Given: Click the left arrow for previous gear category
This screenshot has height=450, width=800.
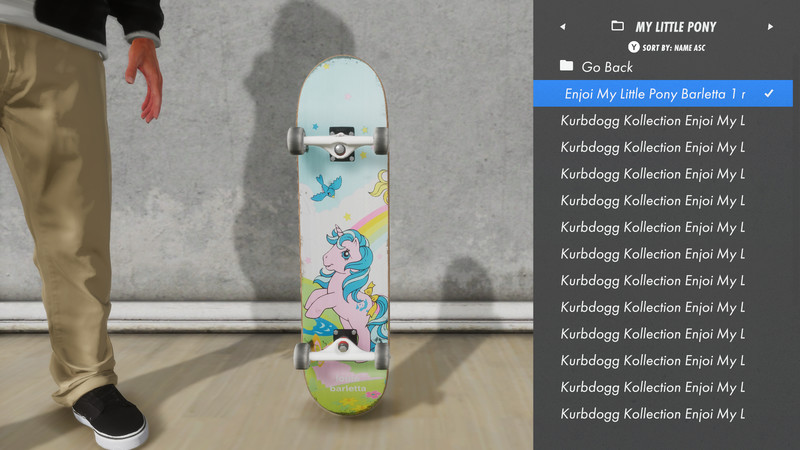Looking at the screenshot, I should pyautogui.click(x=563, y=27).
